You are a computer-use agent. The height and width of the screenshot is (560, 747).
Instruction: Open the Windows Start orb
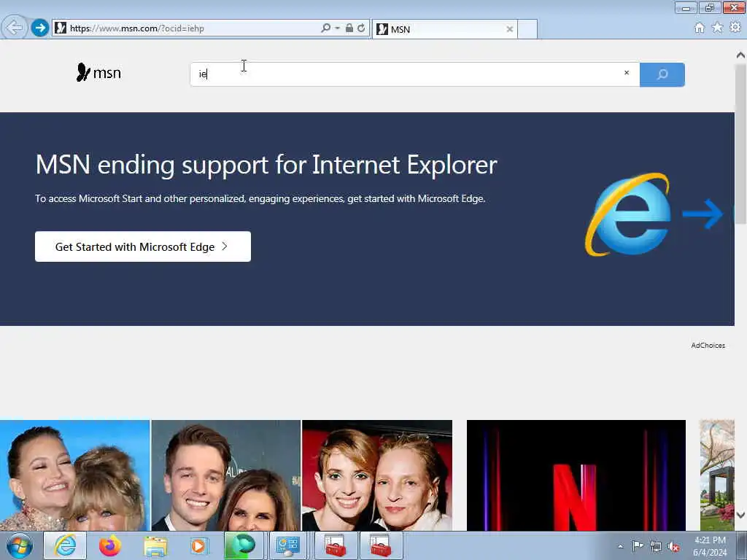tap(19, 546)
